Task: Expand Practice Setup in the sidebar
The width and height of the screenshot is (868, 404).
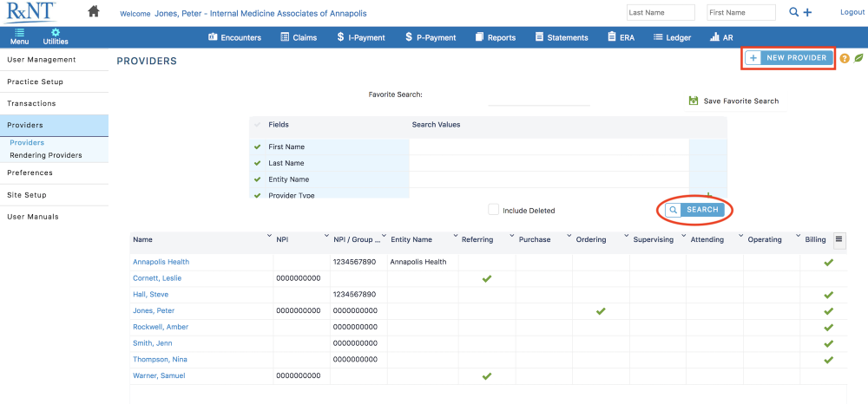Action: (x=54, y=81)
